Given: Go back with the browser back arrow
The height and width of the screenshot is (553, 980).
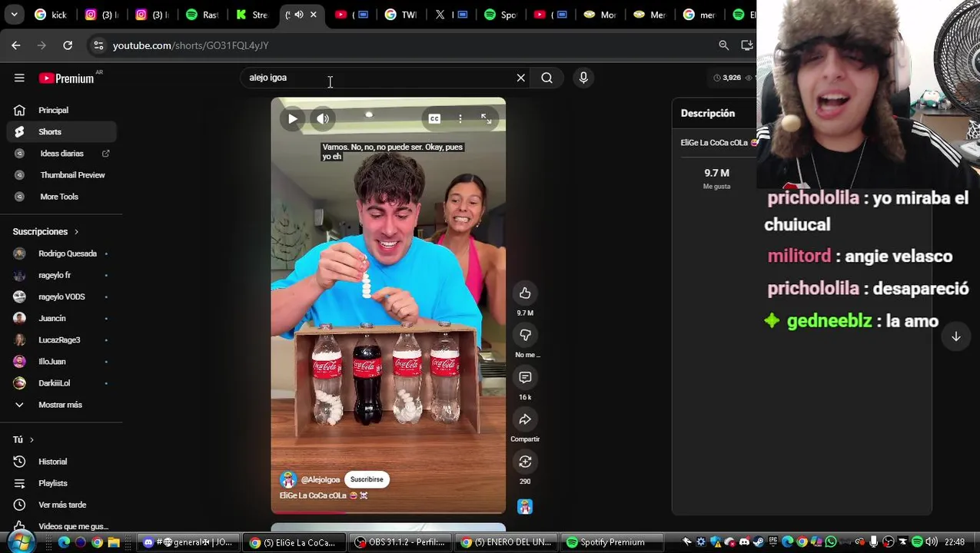Looking at the screenshot, I should 16,45.
